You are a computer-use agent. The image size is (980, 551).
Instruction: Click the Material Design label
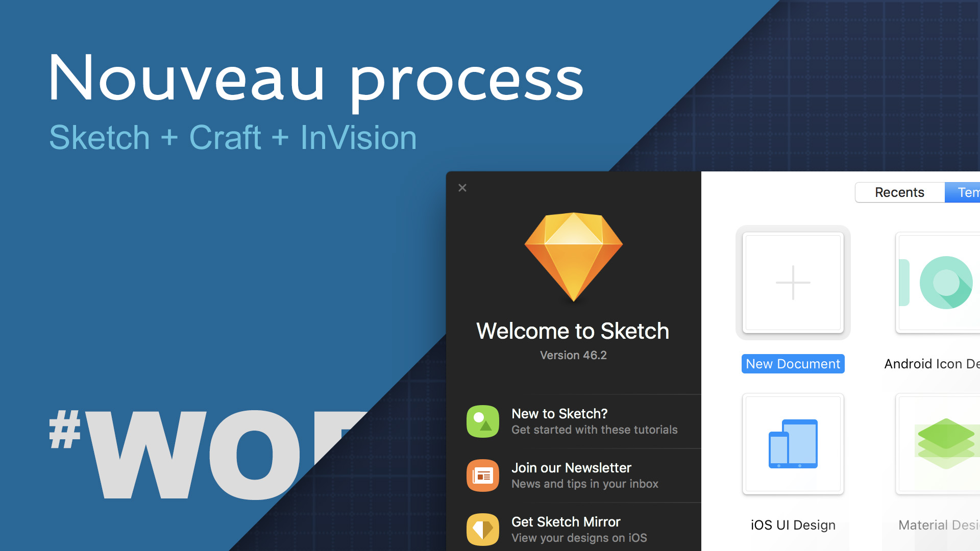[x=938, y=525]
